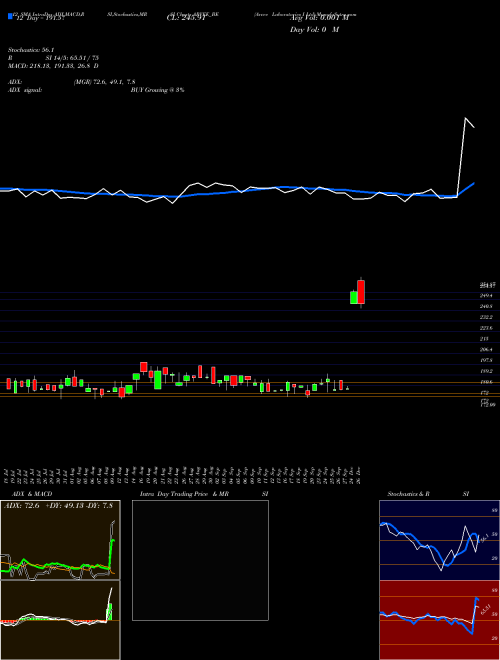Viewport: 500px width, 660px height.
Task: Select the 'Avg Vol: 0.001 M' reading
Action: 319,18
